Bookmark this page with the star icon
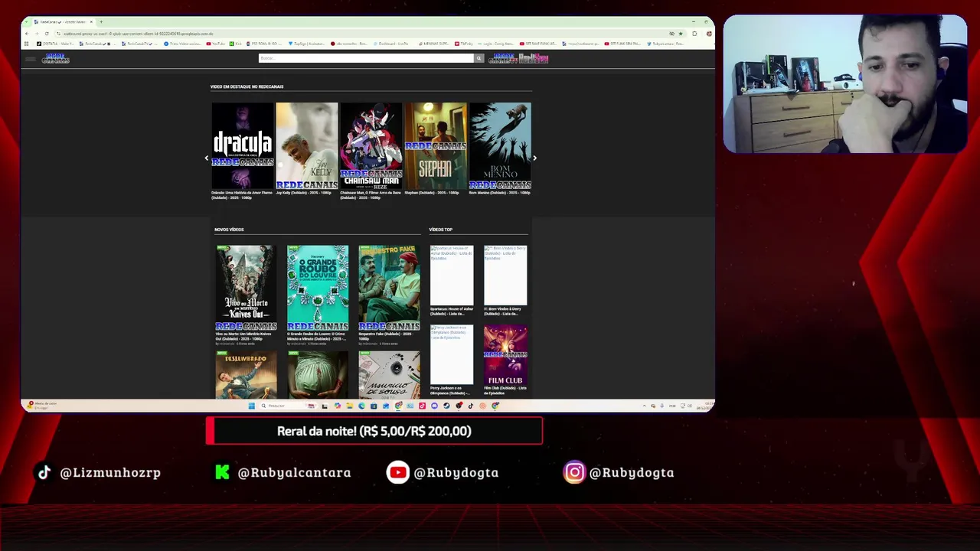Image resolution: width=980 pixels, height=551 pixels. point(680,34)
